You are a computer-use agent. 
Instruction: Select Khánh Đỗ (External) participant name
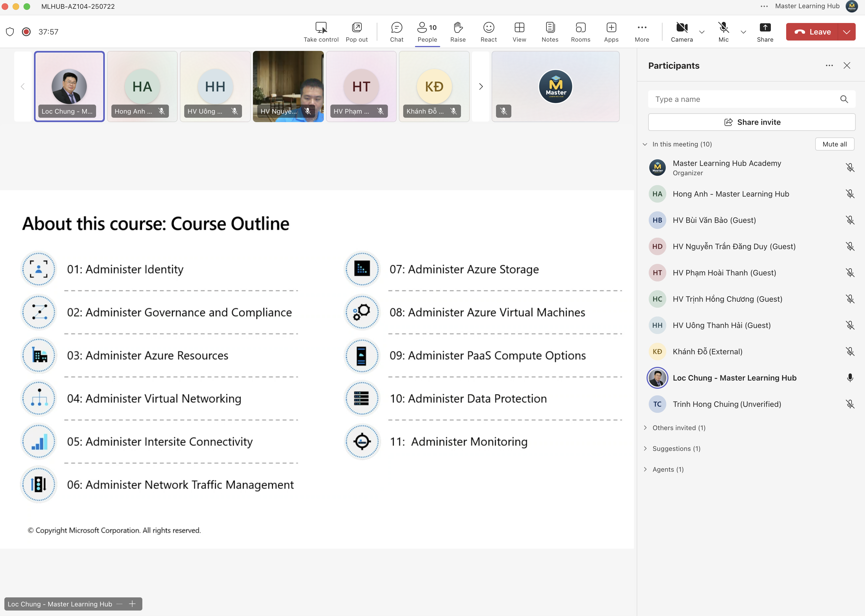pos(707,352)
